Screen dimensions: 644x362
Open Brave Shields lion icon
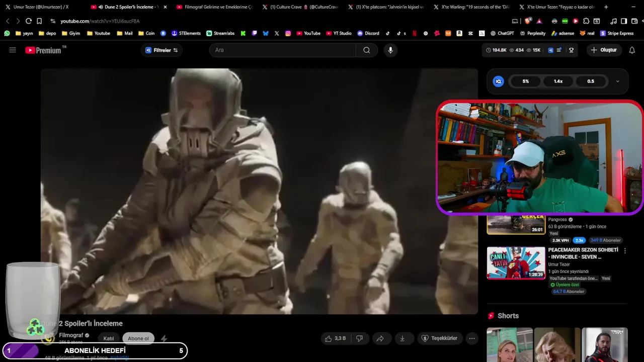point(527,21)
